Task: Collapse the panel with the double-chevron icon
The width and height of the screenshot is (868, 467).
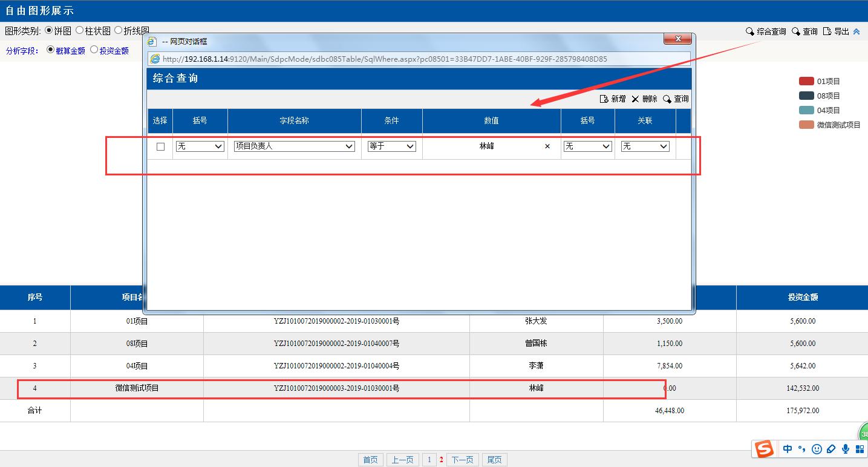Action: [x=857, y=31]
